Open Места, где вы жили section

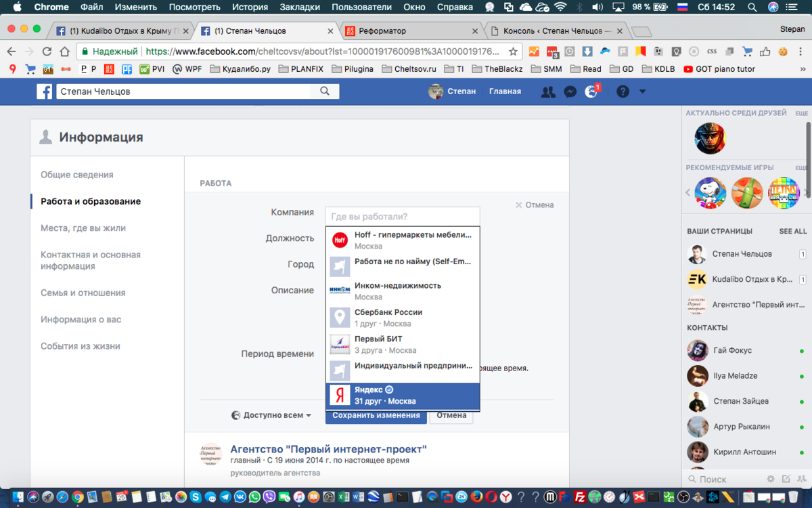(83, 228)
